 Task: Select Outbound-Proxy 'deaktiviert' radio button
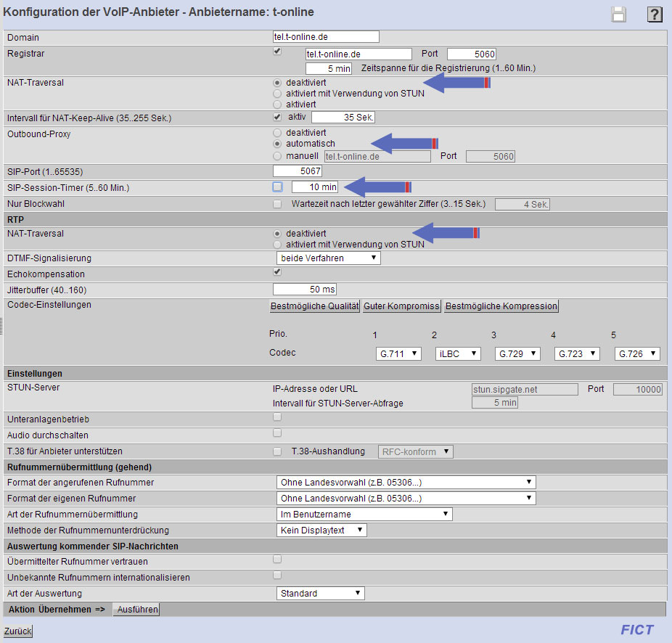pos(277,133)
